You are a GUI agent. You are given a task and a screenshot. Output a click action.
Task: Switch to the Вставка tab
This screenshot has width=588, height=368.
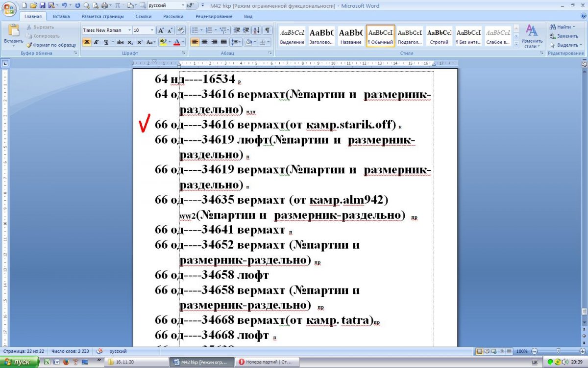click(x=61, y=16)
